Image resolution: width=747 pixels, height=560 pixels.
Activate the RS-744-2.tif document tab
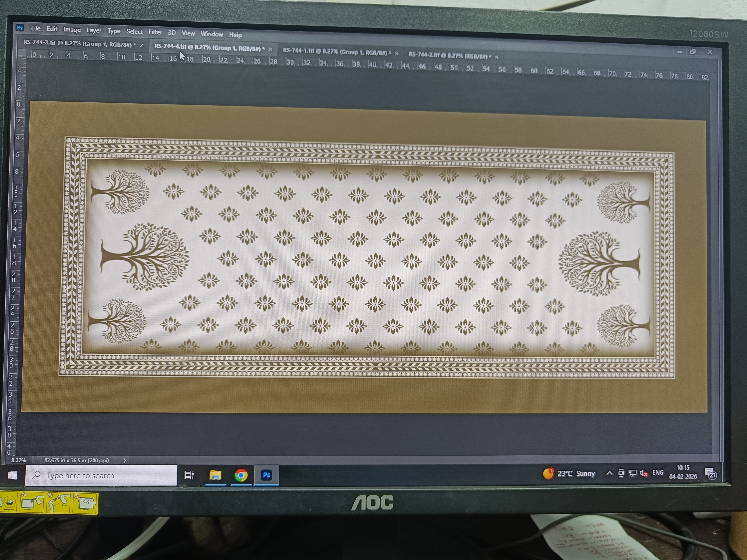click(x=450, y=56)
